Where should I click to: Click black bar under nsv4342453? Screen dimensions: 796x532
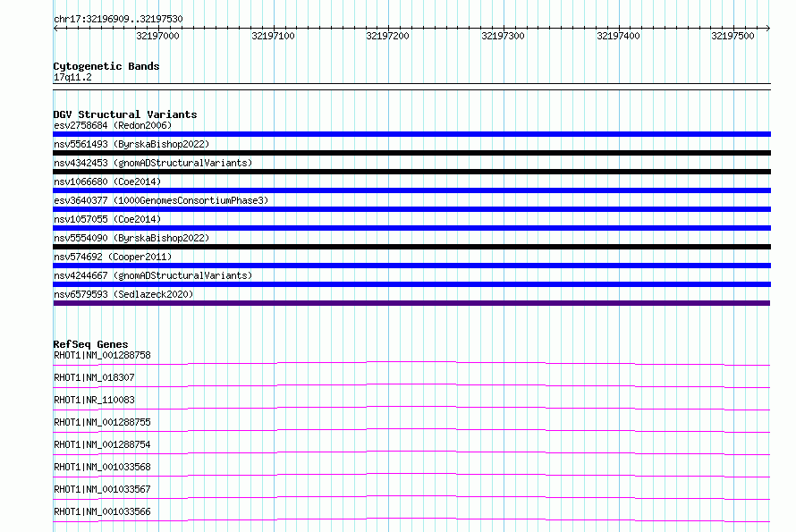(411, 172)
